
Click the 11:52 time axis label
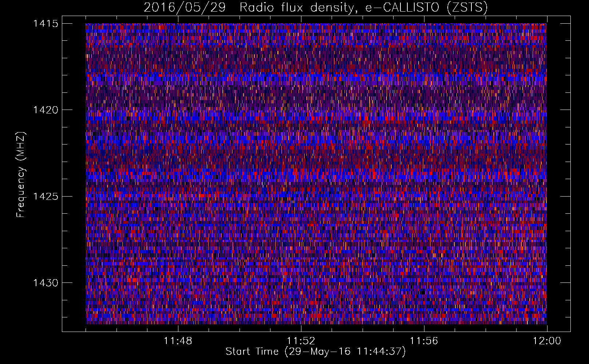tap(301, 341)
